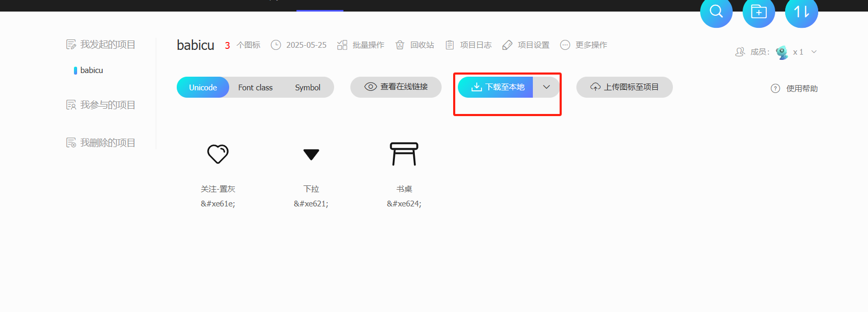Open 使用帮助 help link
Screen dimensions: 868x312
(794, 88)
